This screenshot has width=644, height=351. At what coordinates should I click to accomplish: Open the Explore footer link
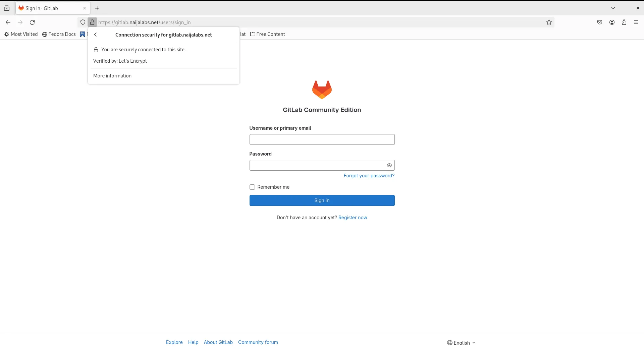point(174,342)
